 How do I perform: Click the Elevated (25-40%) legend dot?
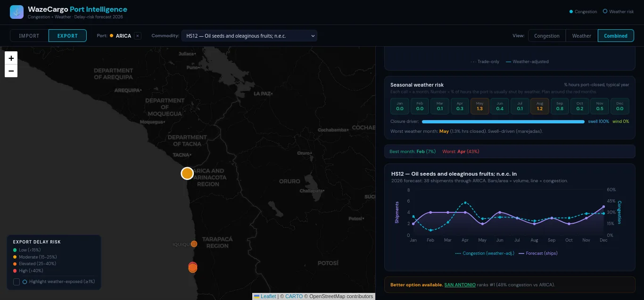tap(15, 264)
